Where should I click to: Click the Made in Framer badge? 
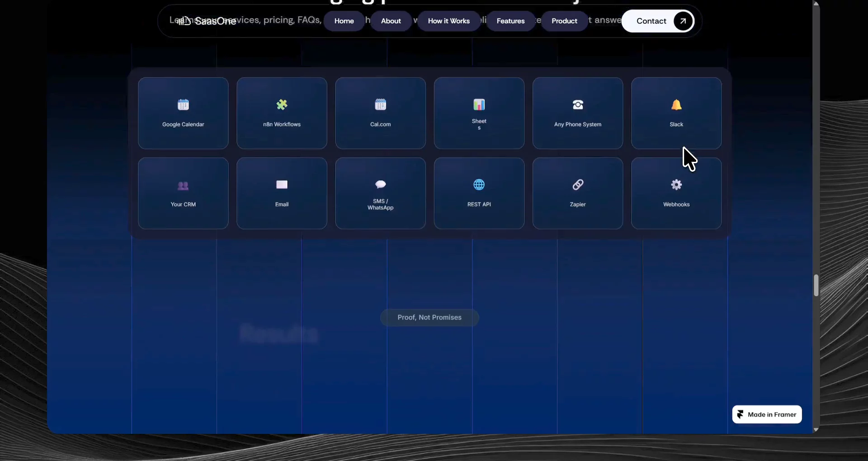(x=767, y=414)
